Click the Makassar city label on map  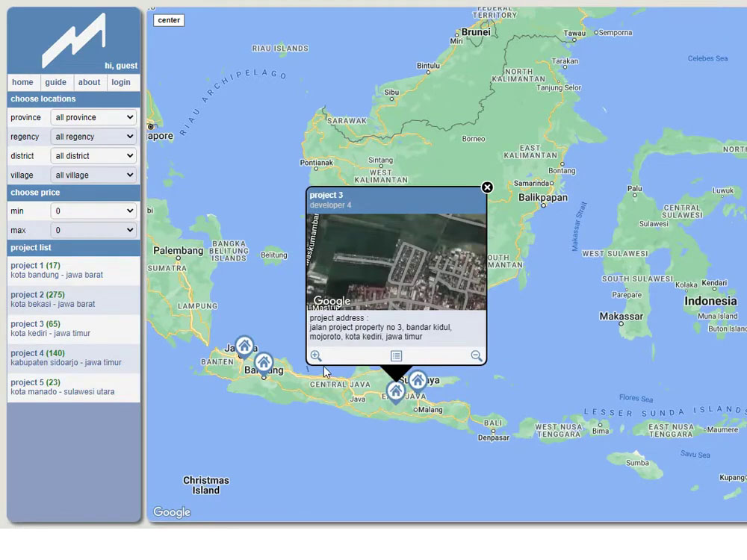622,316
